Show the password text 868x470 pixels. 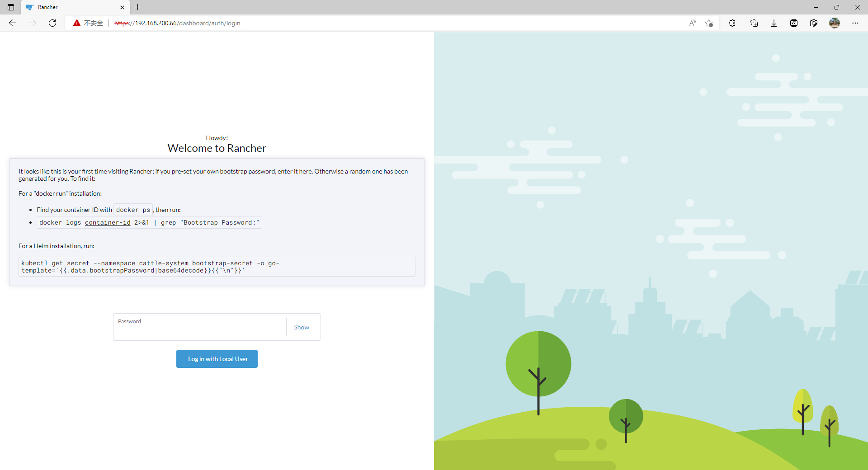click(302, 327)
